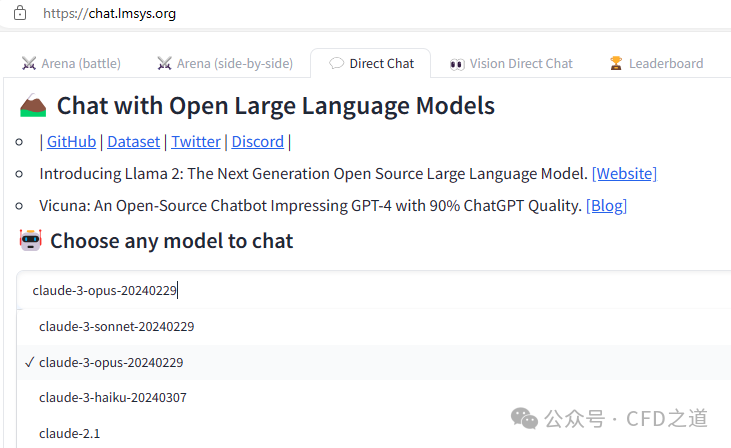This screenshot has width=731, height=448.
Task: Open the Vicuna Blog link
Action: click(606, 205)
